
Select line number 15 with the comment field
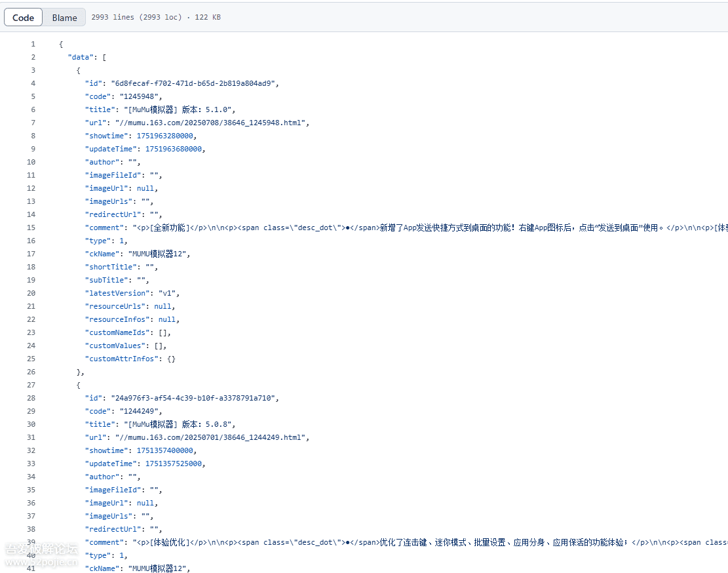31,227
